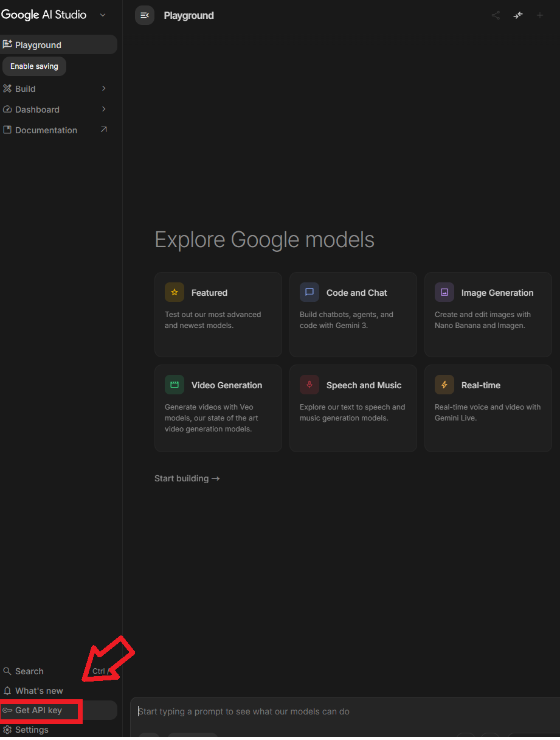Click the key icon beside Get API key

(x=7, y=710)
